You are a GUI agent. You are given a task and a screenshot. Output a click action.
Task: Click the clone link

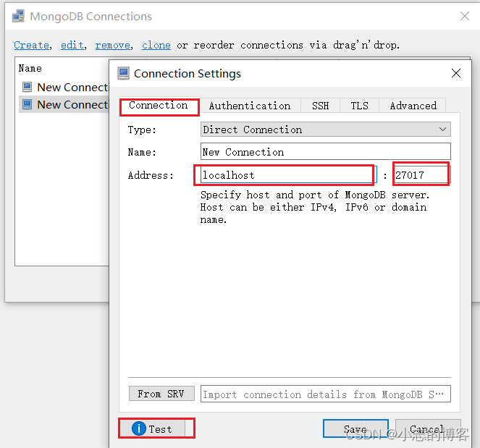click(x=156, y=45)
